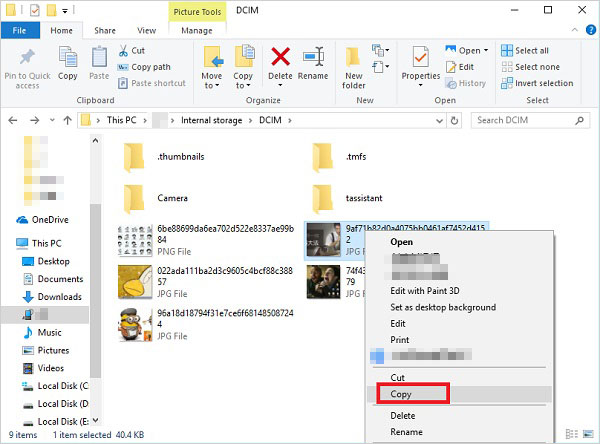Click the Properties checkmark icon

click(421, 57)
